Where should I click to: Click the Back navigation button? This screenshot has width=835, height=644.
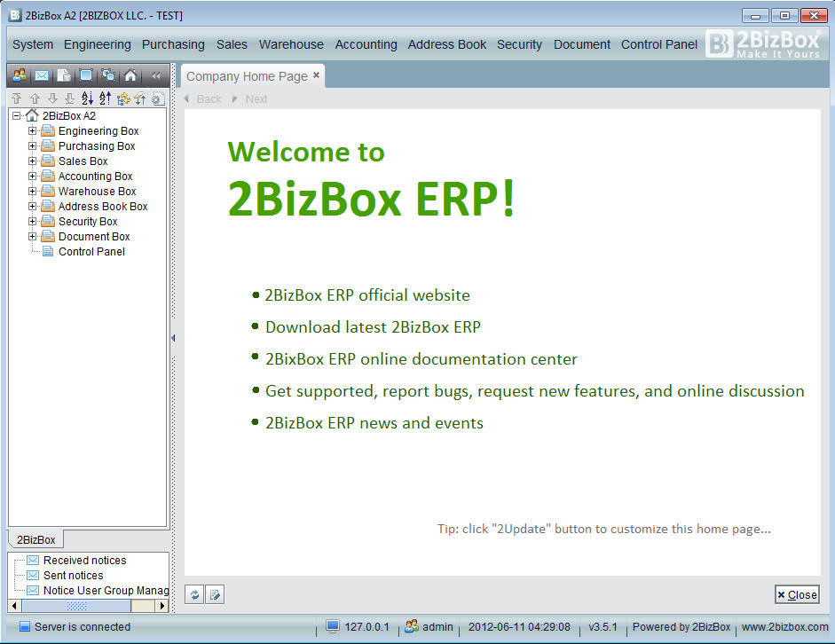pos(202,99)
